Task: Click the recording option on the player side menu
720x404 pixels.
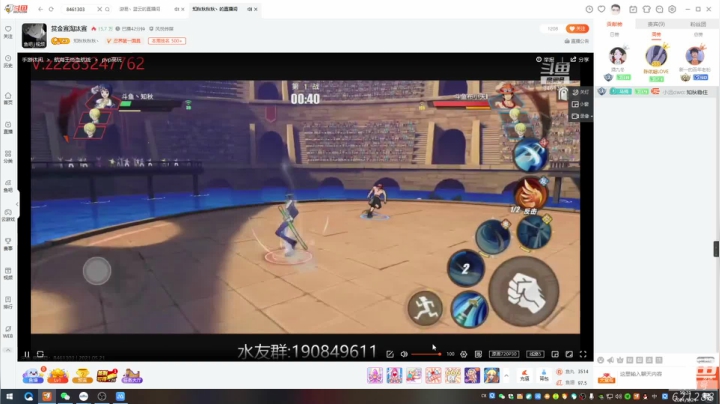Action: pyautogui.click(x=581, y=116)
